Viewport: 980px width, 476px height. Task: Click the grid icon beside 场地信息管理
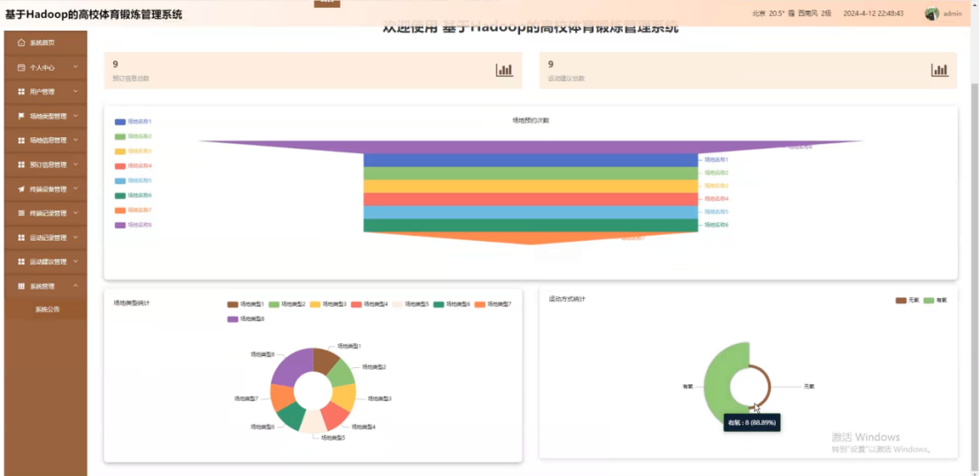point(21,140)
